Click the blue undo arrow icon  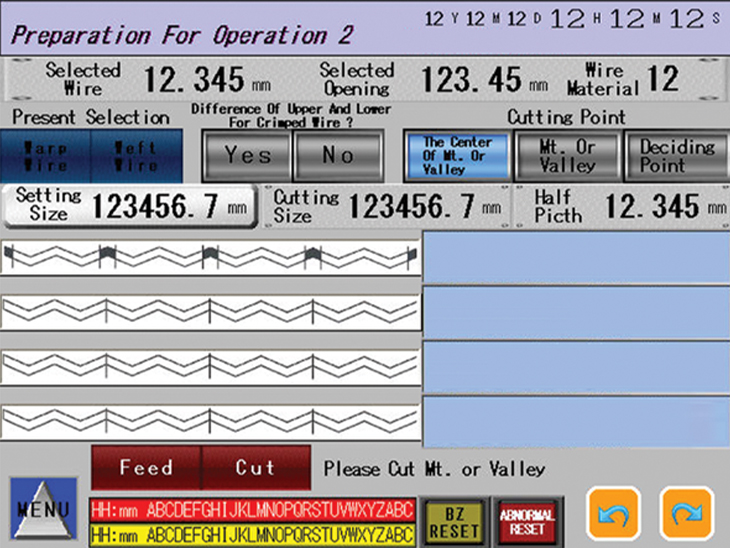coord(614,513)
